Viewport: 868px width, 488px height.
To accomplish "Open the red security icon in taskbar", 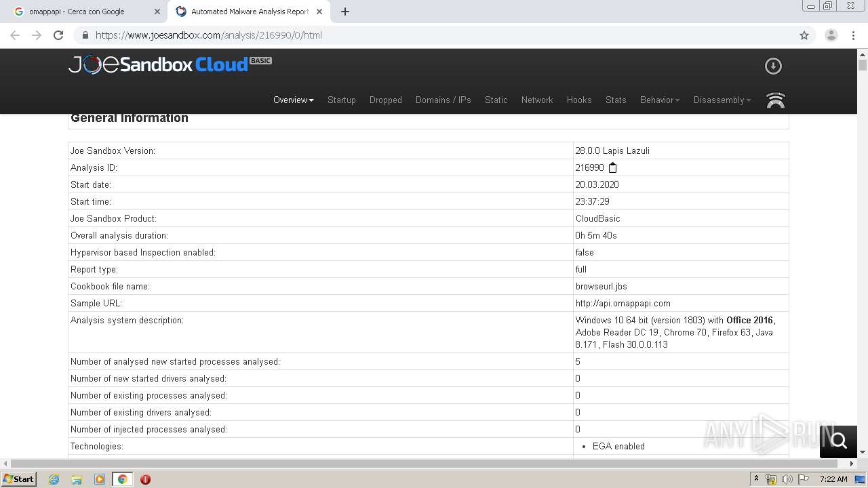I will (145, 479).
